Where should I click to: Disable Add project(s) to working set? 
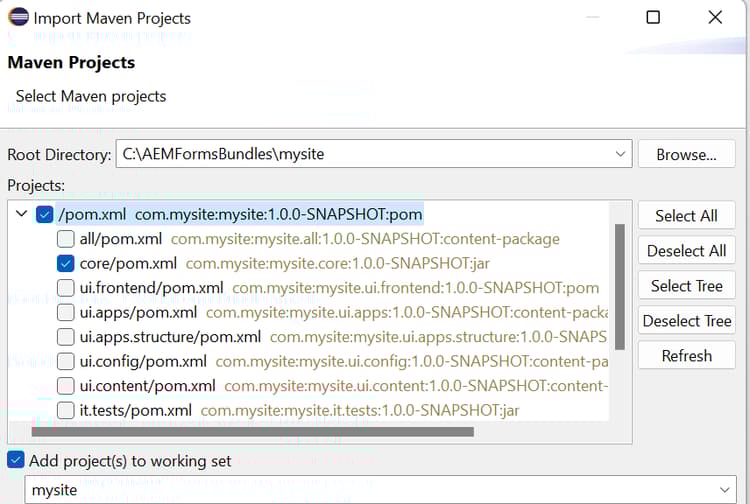(16, 460)
